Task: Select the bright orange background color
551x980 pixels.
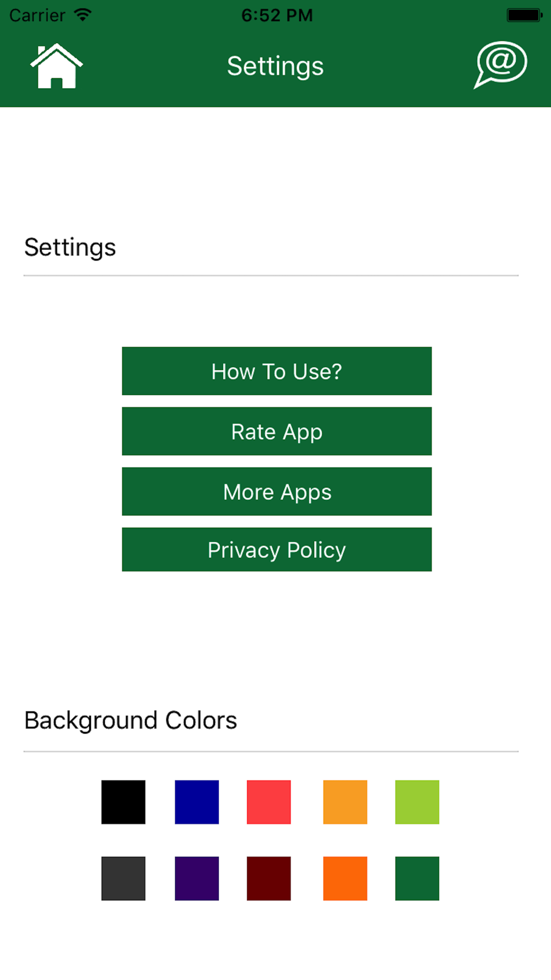Action: [345, 879]
